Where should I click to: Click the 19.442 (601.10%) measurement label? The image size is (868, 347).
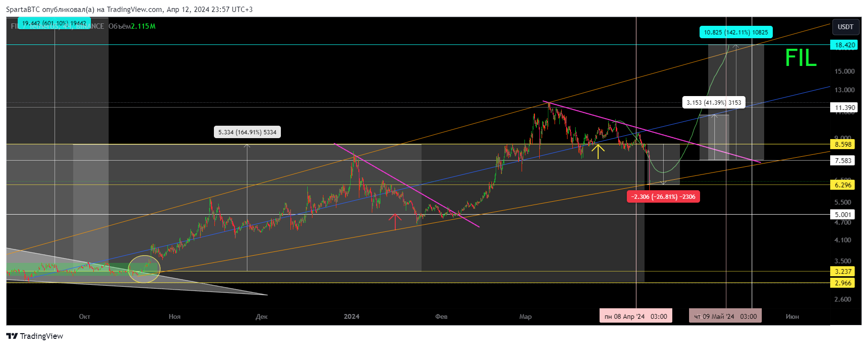[x=54, y=23]
